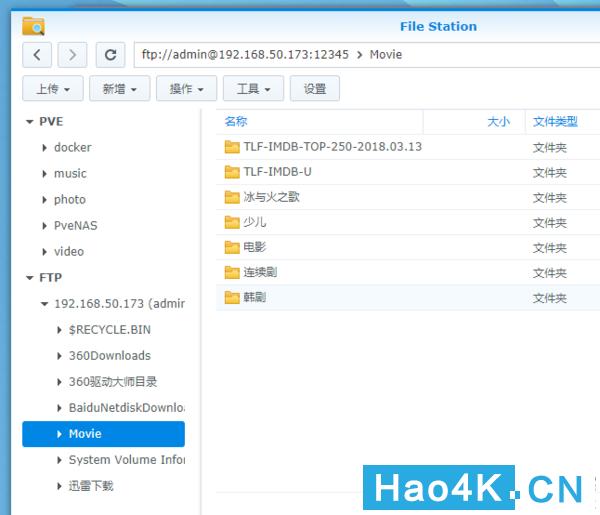
Task: Refresh the current folder listing
Action: coord(111,55)
